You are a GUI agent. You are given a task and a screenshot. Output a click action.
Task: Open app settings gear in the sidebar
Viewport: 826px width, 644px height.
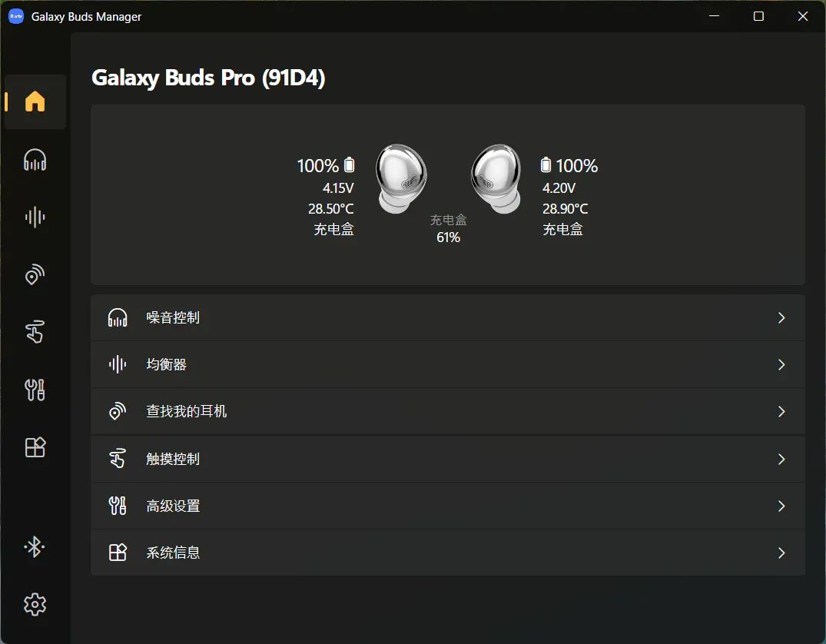[35, 604]
